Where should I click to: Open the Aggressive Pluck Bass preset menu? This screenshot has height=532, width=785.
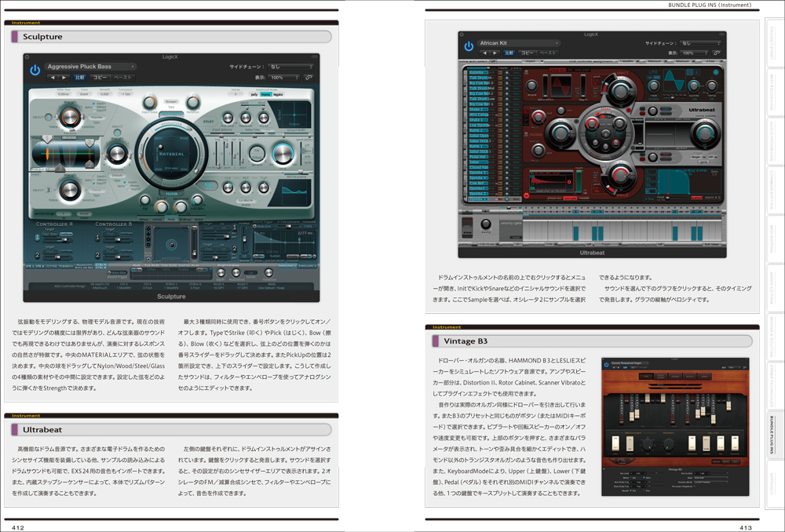pos(90,67)
